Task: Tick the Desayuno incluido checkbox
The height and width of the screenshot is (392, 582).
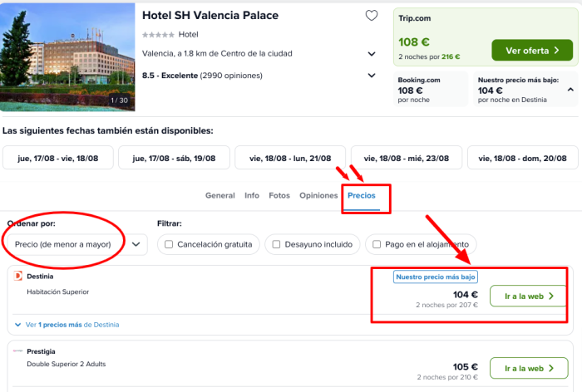Action: 276,244
